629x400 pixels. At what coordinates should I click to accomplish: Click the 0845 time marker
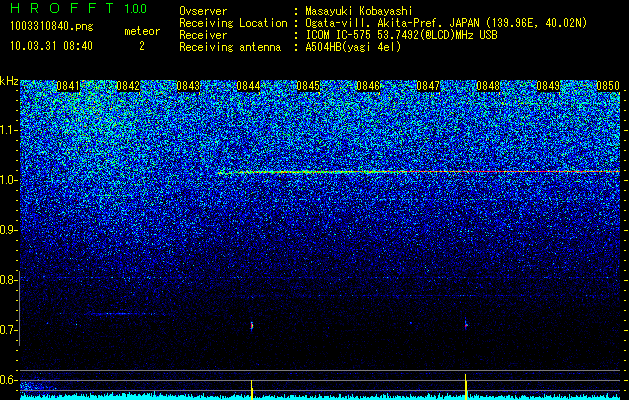[308, 86]
